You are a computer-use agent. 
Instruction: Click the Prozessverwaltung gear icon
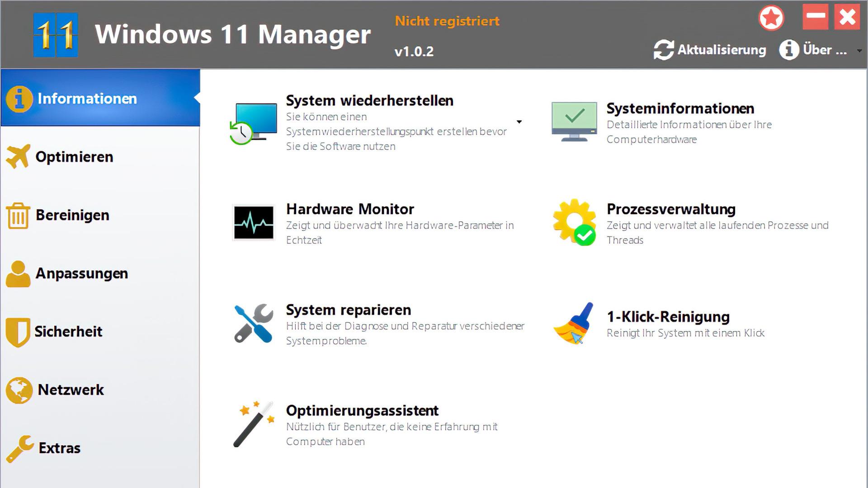pyautogui.click(x=574, y=222)
